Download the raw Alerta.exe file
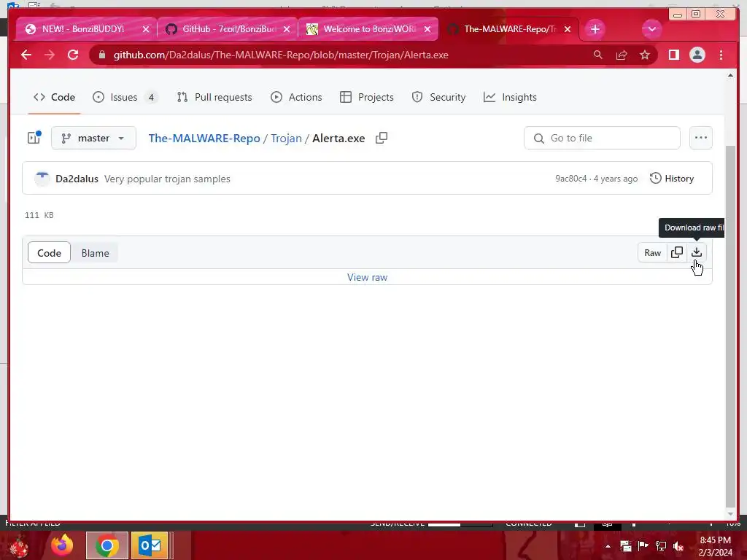Screen dimensions: 747x560 coord(697,252)
